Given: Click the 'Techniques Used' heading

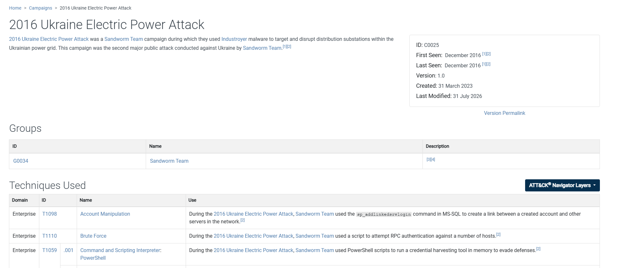Looking at the screenshot, I should pyautogui.click(x=48, y=185).
